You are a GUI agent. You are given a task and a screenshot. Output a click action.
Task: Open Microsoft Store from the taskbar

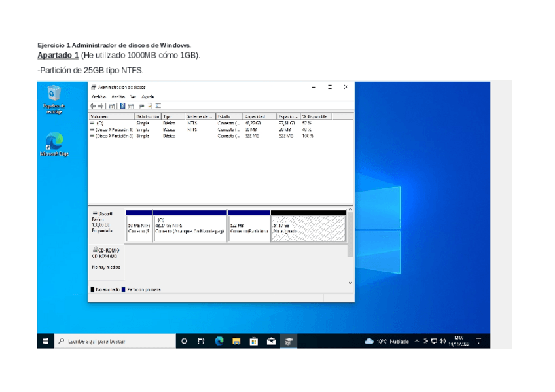tap(253, 341)
